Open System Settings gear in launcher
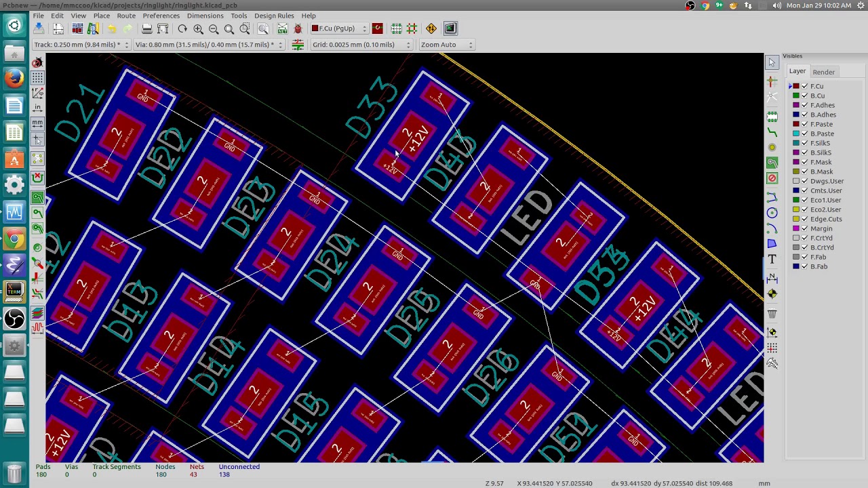The height and width of the screenshot is (488, 868). 14,185
